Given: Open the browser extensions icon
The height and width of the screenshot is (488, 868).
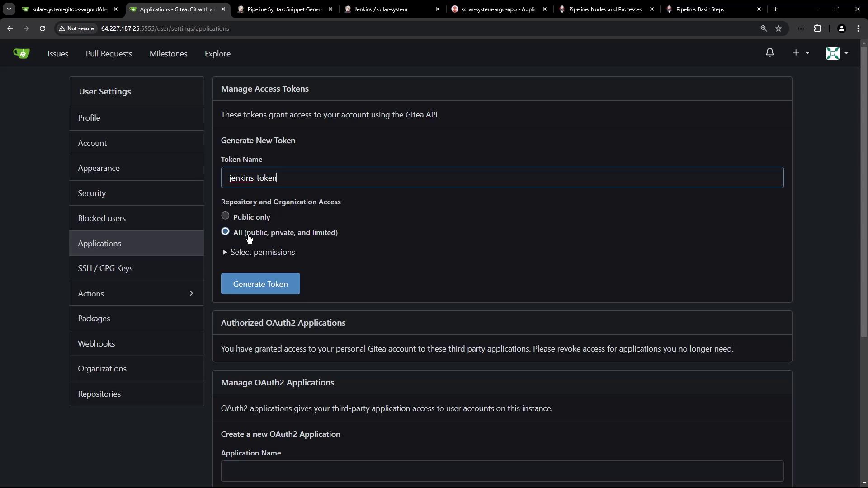Looking at the screenshot, I should [x=817, y=28].
